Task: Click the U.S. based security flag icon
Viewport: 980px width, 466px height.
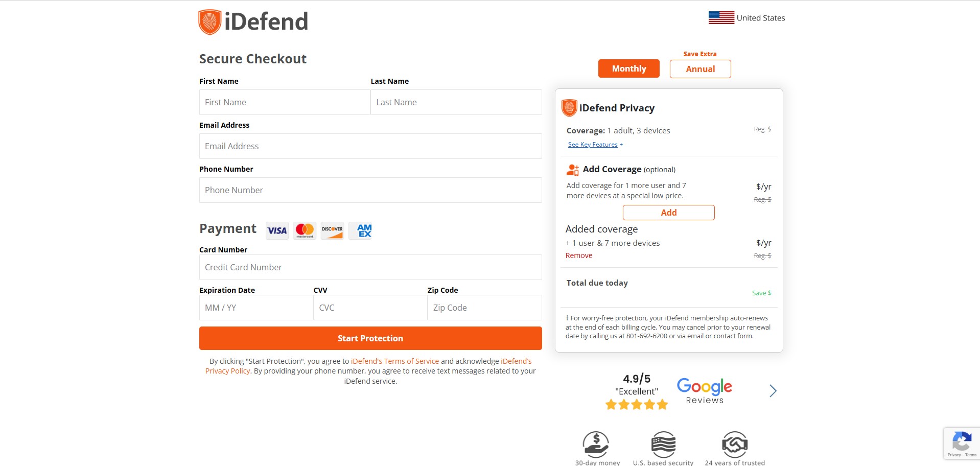Action: [663, 444]
